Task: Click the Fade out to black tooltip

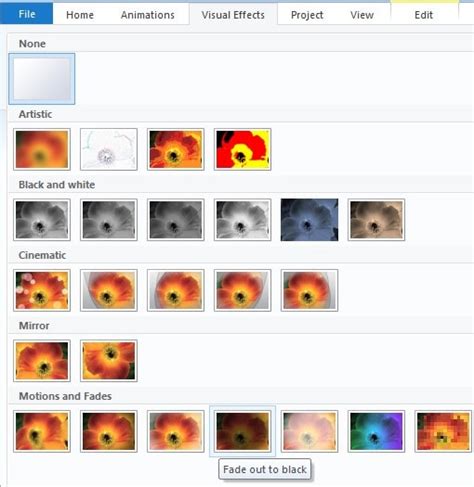Action: pos(265,469)
